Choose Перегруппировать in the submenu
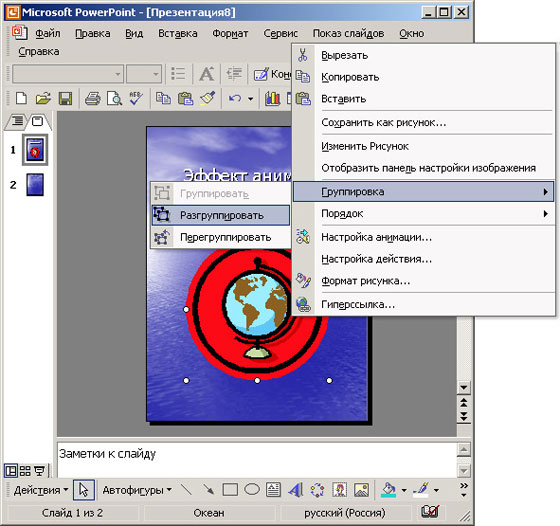This screenshot has width=560, height=526. [221, 237]
